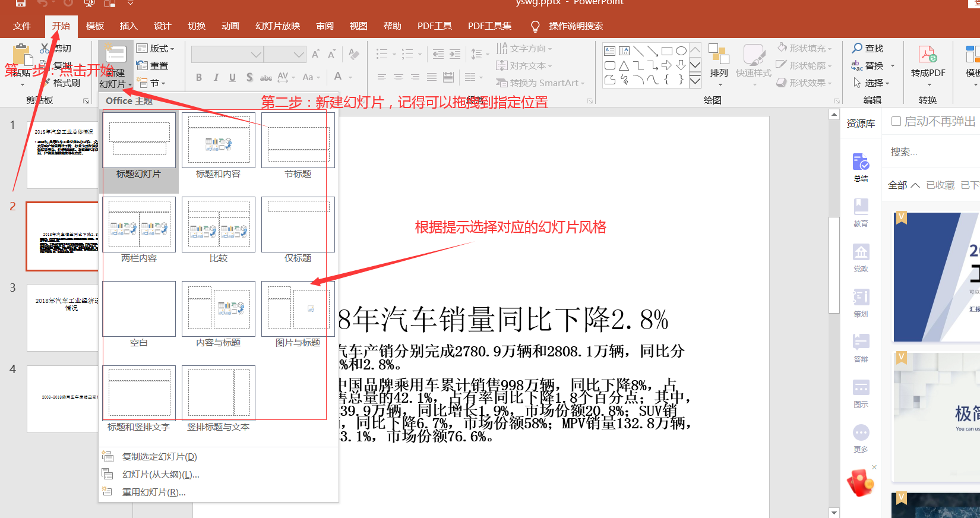Select the 两栏内容 layout

pyautogui.click(x=139, y=225)
